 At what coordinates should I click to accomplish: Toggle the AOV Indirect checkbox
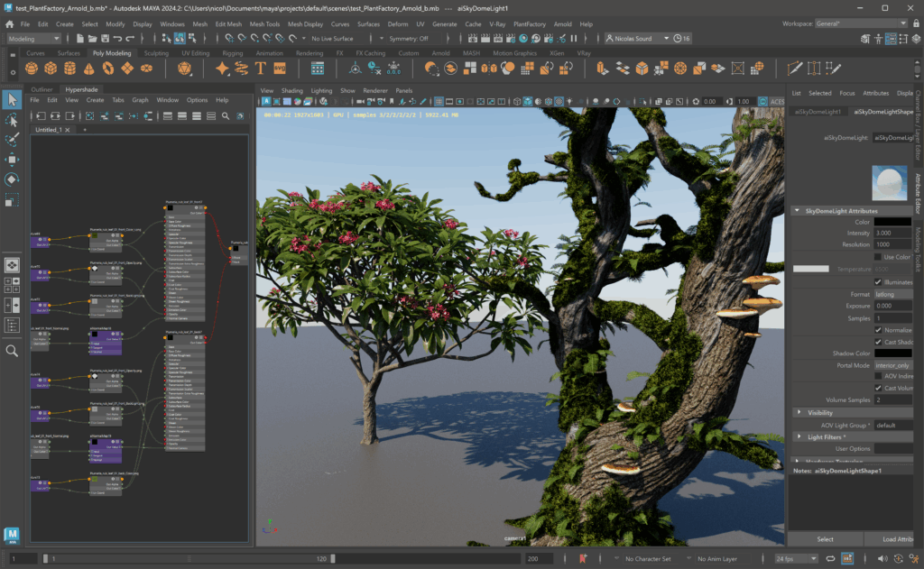point(878,375)
